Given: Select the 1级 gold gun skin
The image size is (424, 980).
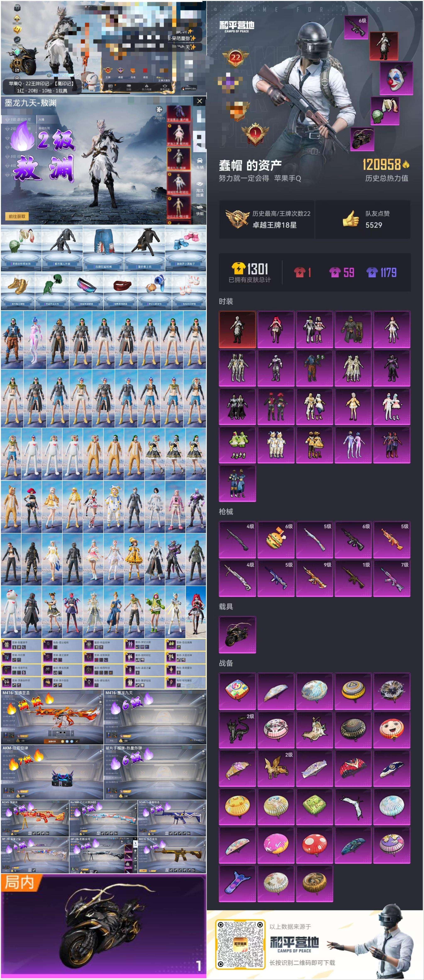Looking at the screenshot, I should click(353, 578).
